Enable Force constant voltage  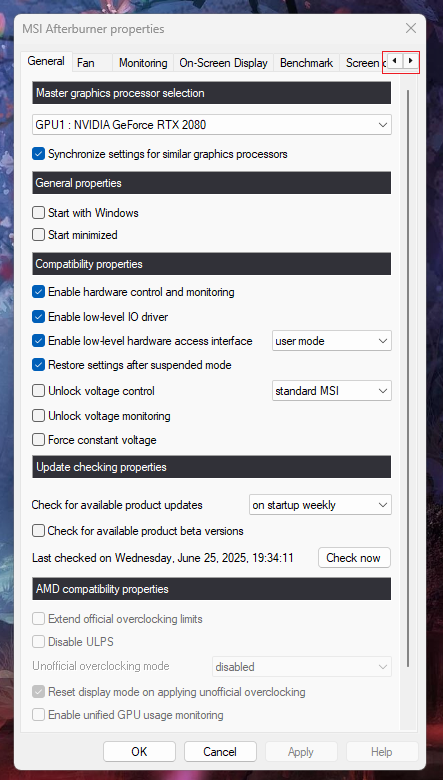(x=39, y=440)
